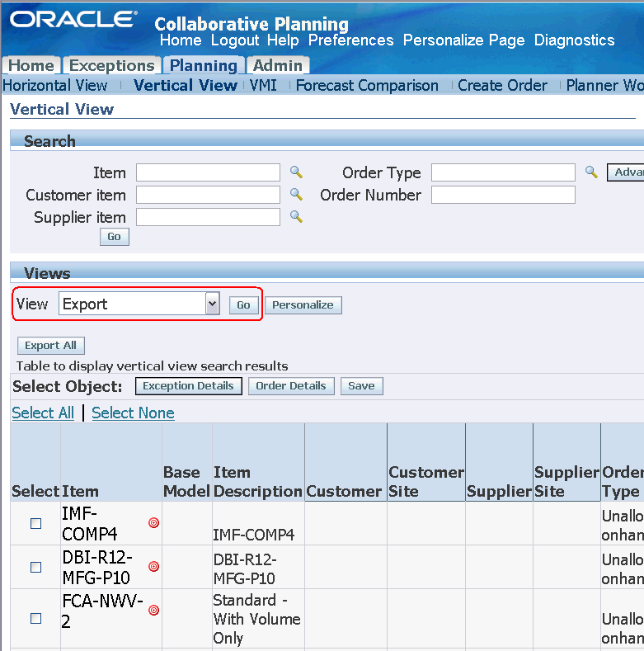The image size is (644, 651).
Task: Open the View dropdown showing Export
Action: (139, 304)
